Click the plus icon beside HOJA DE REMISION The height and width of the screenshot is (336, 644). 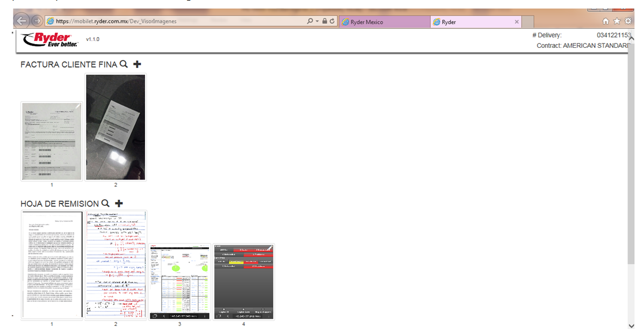119,203
